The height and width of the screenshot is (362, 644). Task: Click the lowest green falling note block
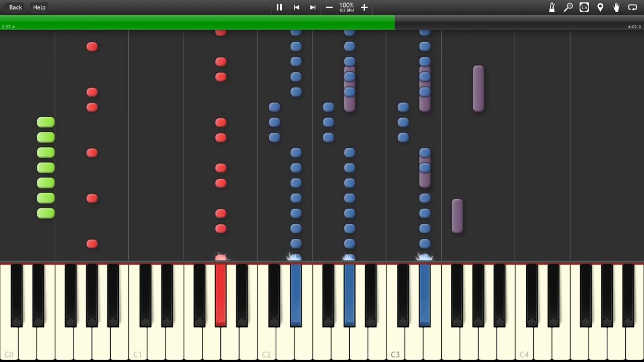click(x=46, y=213)
